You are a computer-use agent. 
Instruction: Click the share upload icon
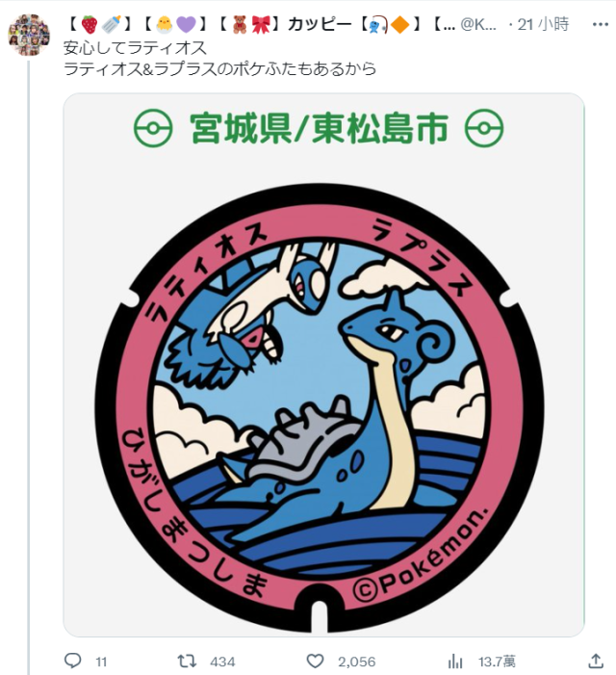coord(596,661)
